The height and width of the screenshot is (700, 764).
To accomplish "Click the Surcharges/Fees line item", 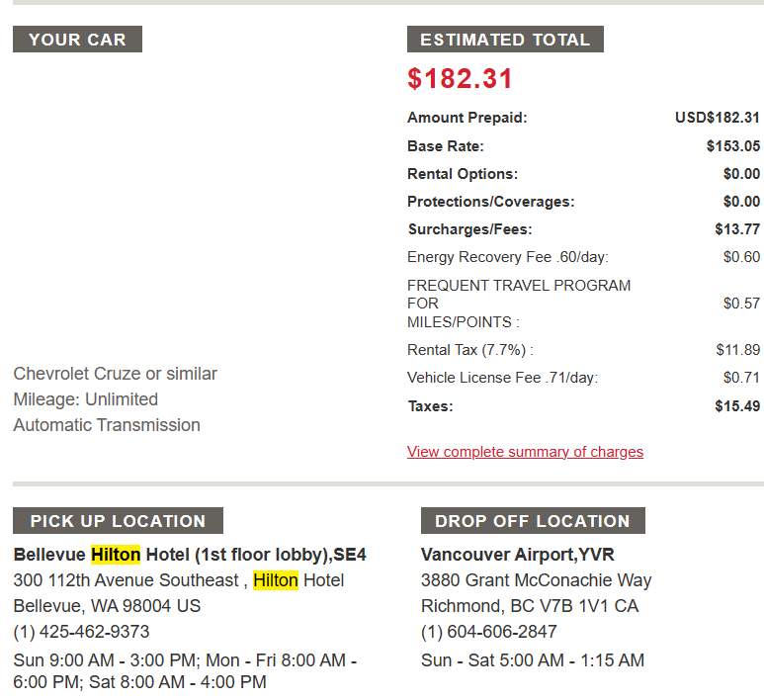I will pyautogui.click(x=583, y=229).
